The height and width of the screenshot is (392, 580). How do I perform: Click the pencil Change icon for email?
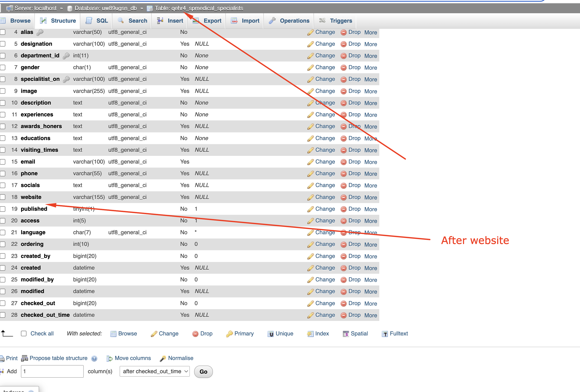click(x=311, y=162)
